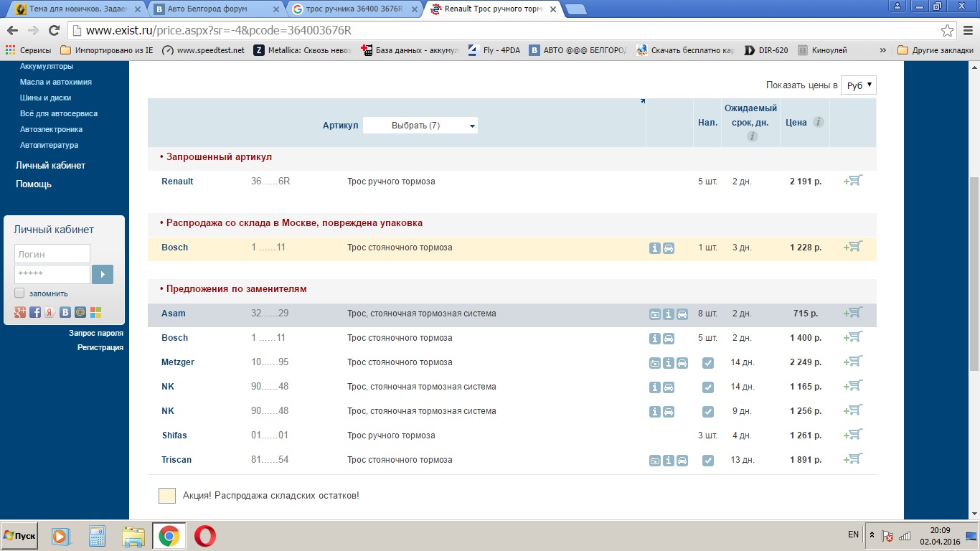Open the Импортировано из IE bookmarks folder

click(107, 50)
